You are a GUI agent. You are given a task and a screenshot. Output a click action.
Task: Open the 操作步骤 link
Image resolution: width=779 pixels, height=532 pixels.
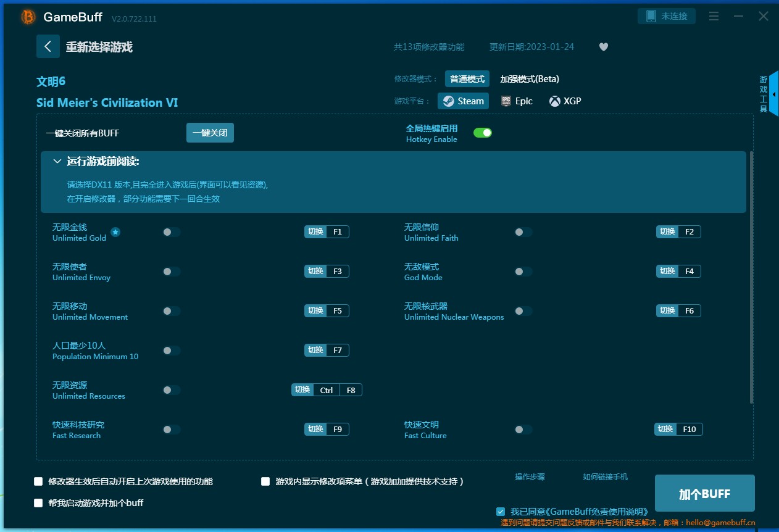530,477
